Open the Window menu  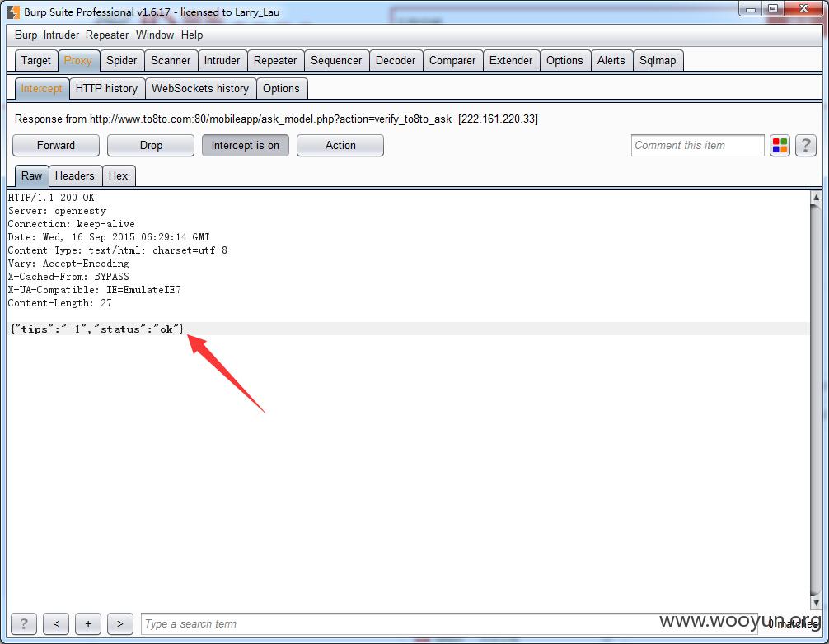coord(155,35)
